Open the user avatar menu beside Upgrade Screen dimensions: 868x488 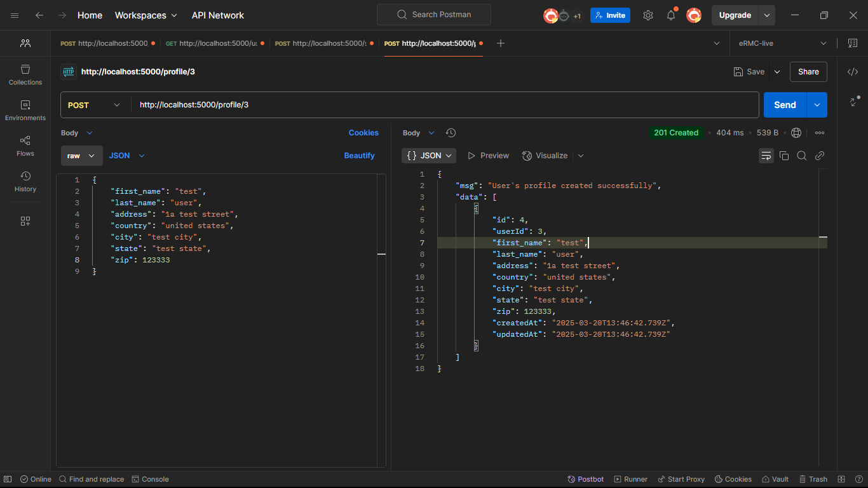coord(694,15)
